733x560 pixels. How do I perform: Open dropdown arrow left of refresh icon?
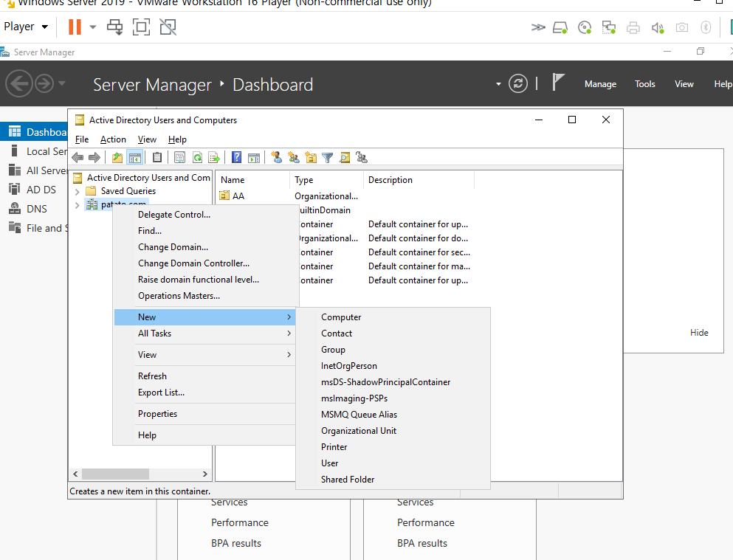click(498, 84)
